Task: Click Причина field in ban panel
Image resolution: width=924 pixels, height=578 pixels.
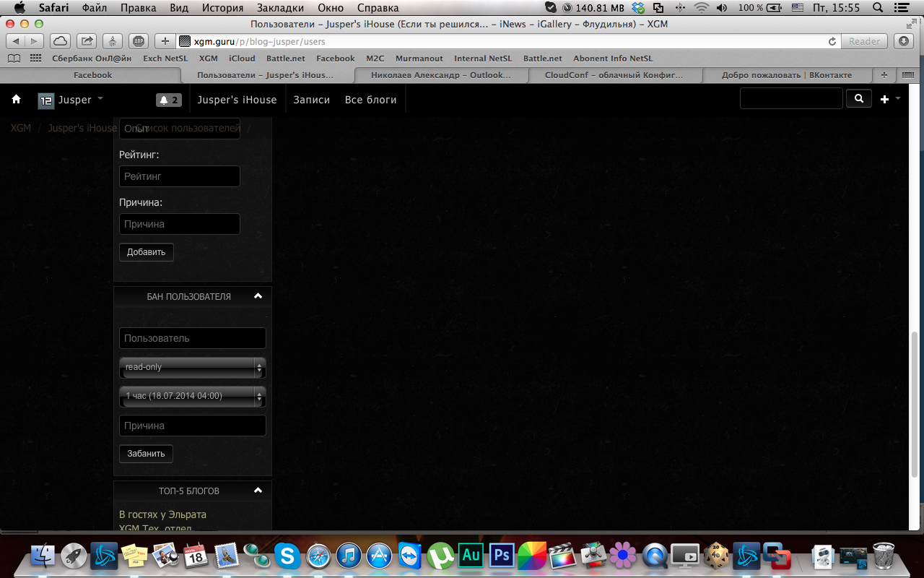Action: coord(193,426)
